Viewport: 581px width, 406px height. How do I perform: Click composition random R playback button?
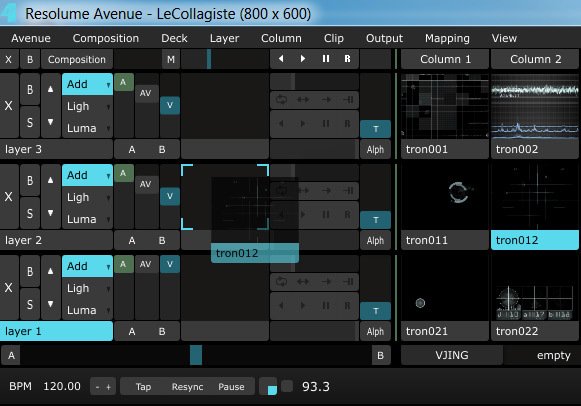pyautogui.click(x=347, y=59)
